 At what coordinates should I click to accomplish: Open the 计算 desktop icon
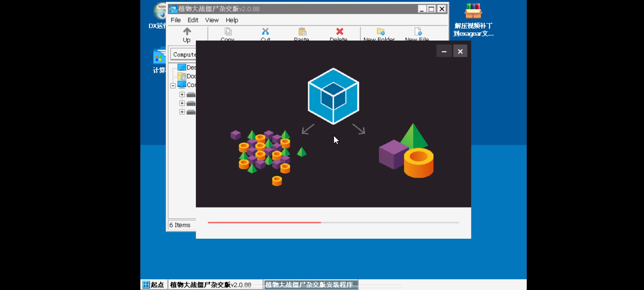[159, 60]
